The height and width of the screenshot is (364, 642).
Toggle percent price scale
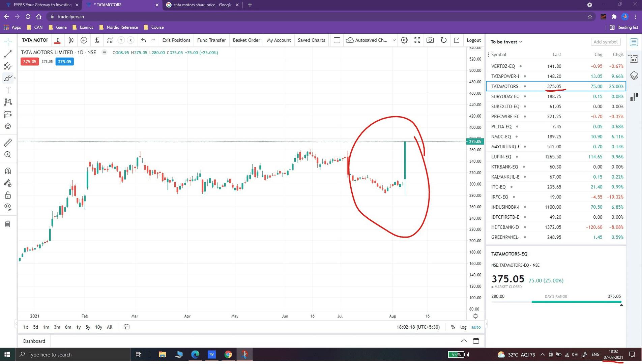[x=453, y=327]
